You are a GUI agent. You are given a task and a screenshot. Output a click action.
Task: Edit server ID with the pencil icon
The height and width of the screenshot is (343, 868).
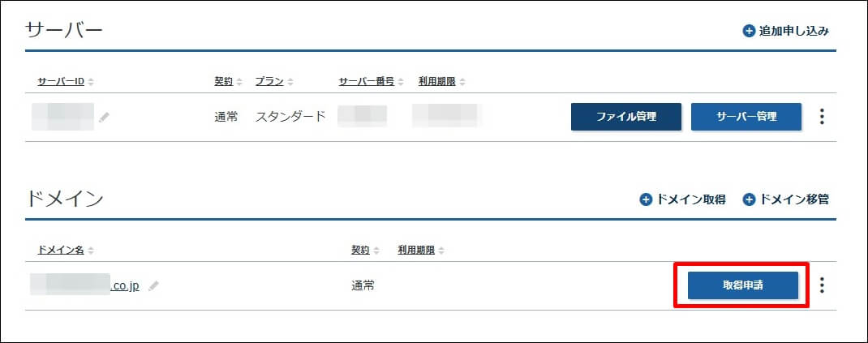point(104,118)
